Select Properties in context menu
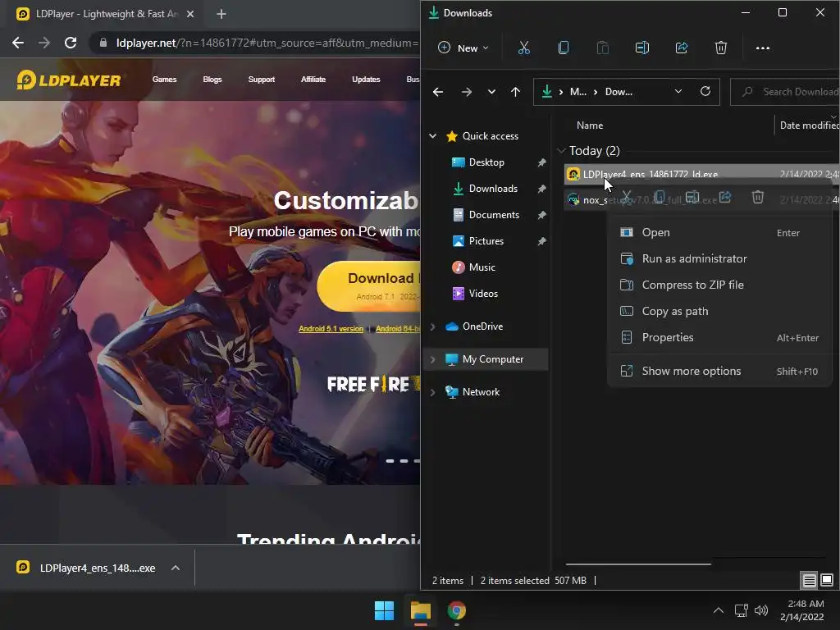 (x=719, y=337)
